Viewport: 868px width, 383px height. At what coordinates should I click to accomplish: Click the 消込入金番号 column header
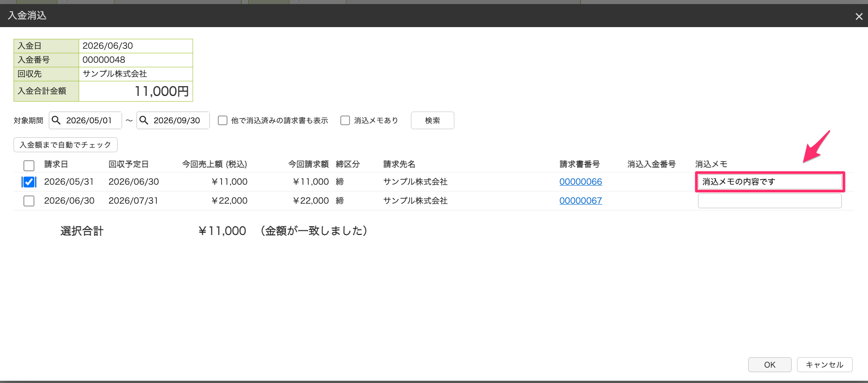click(651, 164)
